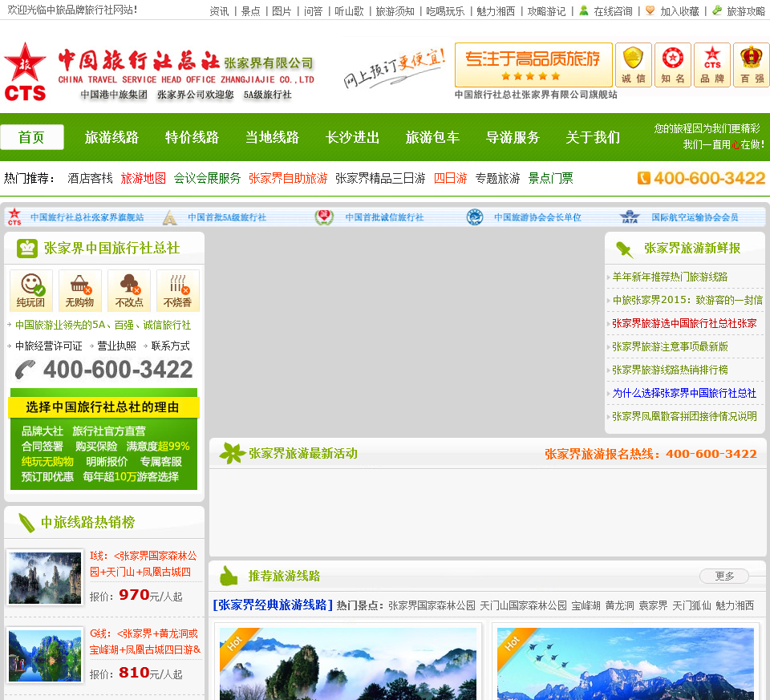770x700 pixels.
Task: Click the lake thumbnail for G线
Action: click(45, 656)
